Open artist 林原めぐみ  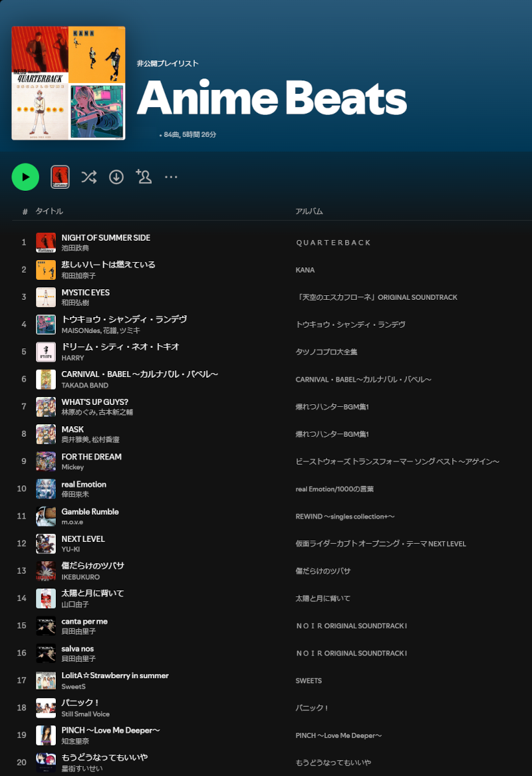[x=78, y=412]
